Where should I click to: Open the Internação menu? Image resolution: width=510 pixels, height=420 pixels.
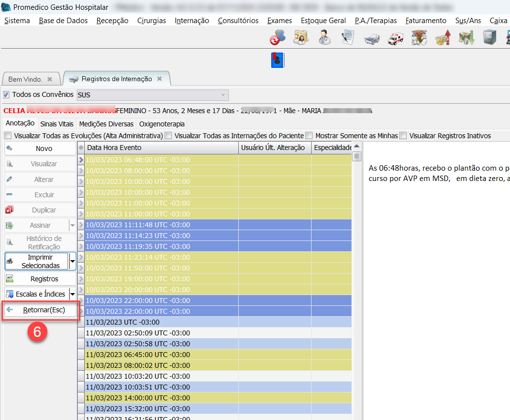click(x=191, y=21)
